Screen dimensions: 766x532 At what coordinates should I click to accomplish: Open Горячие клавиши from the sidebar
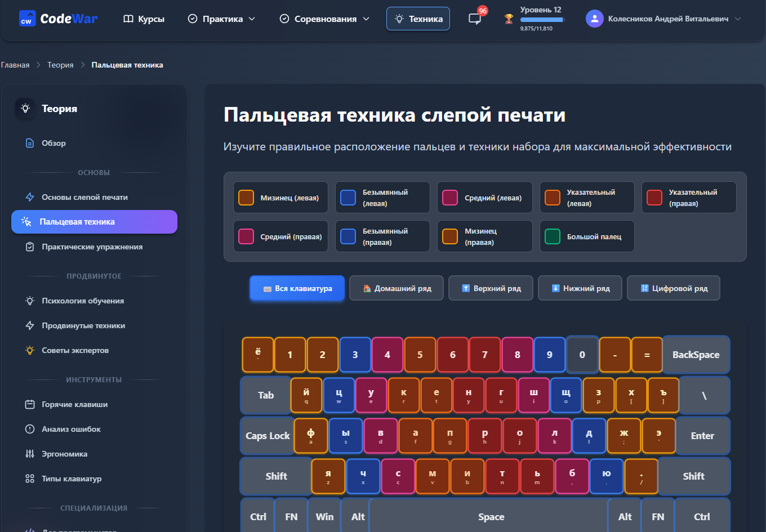pos(74,404)
